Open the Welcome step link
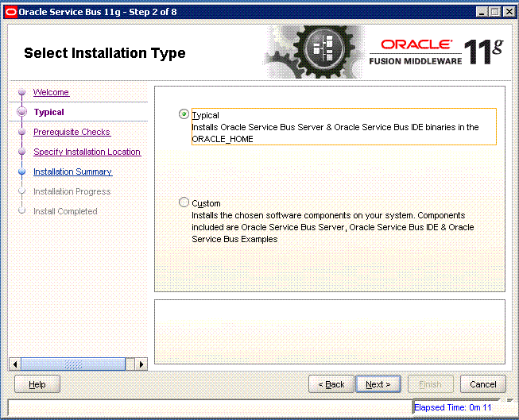The image size is (519, 420). [x=51, y=92]
